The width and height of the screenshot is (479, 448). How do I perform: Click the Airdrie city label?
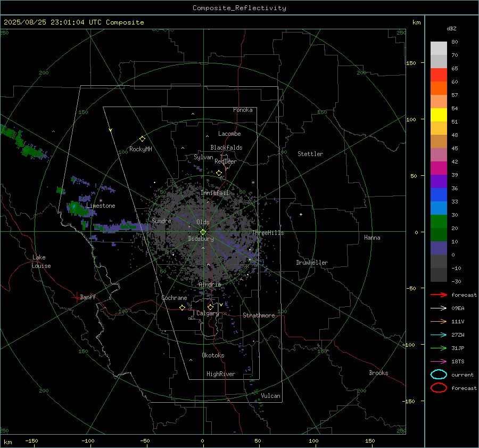tap(210, 284)
